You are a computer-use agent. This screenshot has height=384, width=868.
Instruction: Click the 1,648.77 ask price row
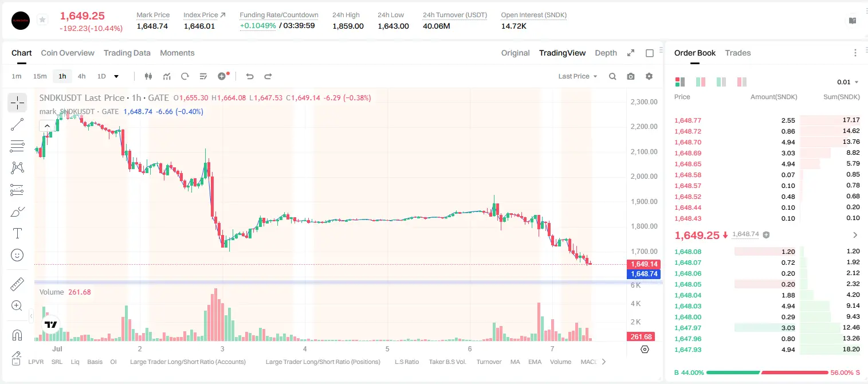pyautogui.click(x=767, y=120)
